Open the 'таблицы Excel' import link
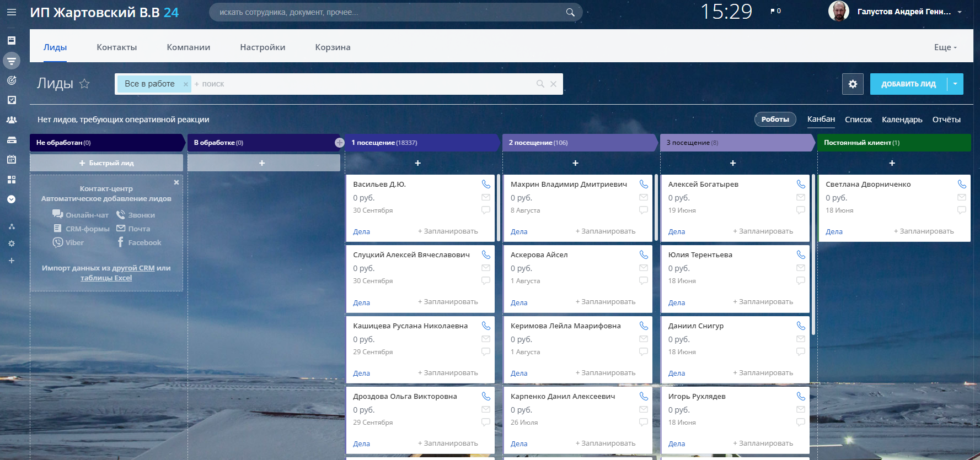Image resolution: width=980 pixels, height=460 pixels. [x=106, y=278]
